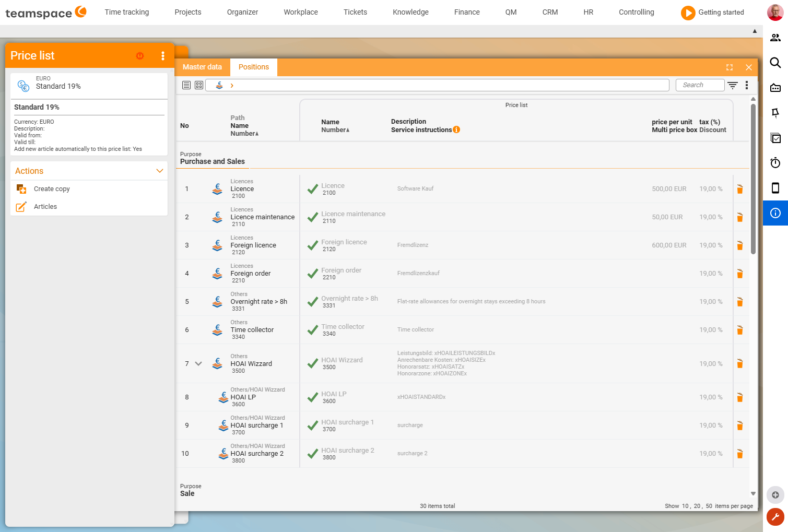Switch to the Master data tab
788x532 pixels.
tap(202, 67)
